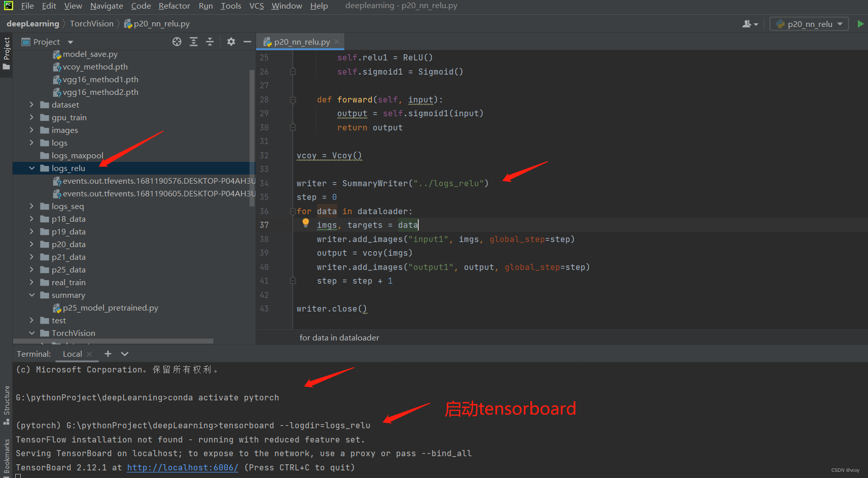
Task: Toggle the Structure tool window sidebar button
Action: (x=7, y=405)
